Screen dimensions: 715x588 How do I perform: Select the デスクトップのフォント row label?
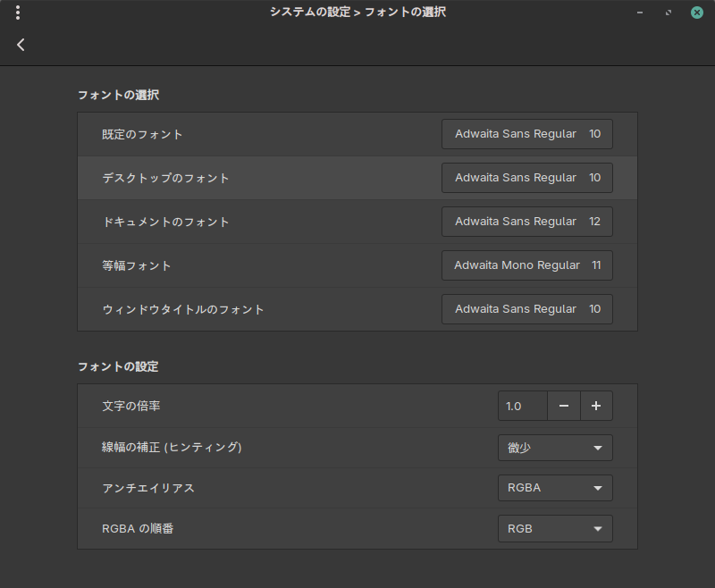165,178
